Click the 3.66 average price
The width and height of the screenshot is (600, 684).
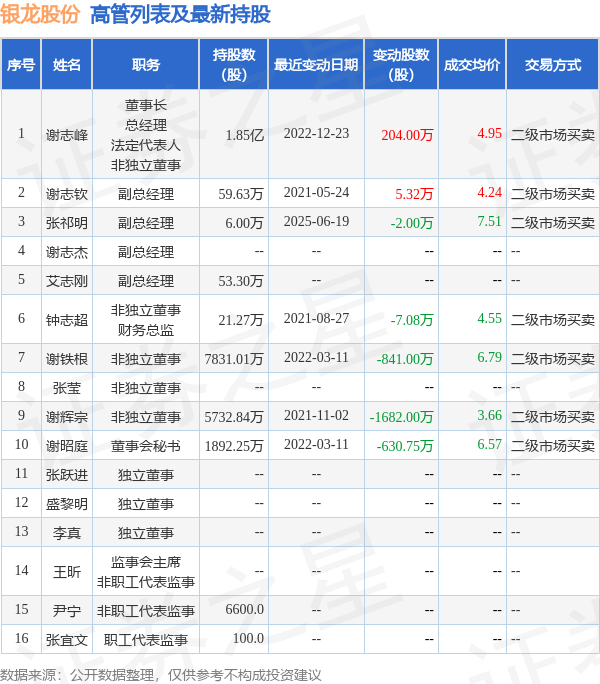[490, 416]
